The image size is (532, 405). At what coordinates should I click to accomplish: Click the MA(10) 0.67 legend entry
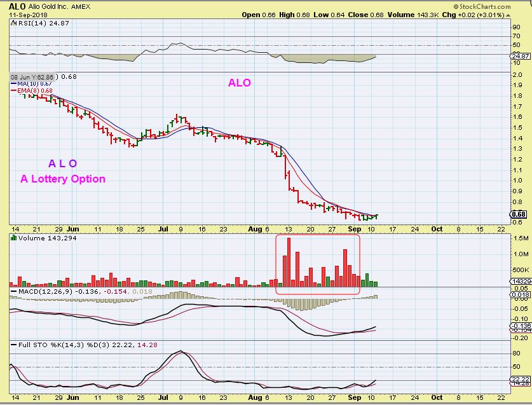click(x=34, y=83)
